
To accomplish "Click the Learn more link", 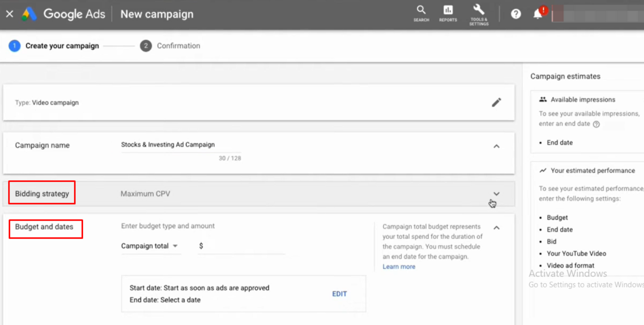I will coord(399,266).
